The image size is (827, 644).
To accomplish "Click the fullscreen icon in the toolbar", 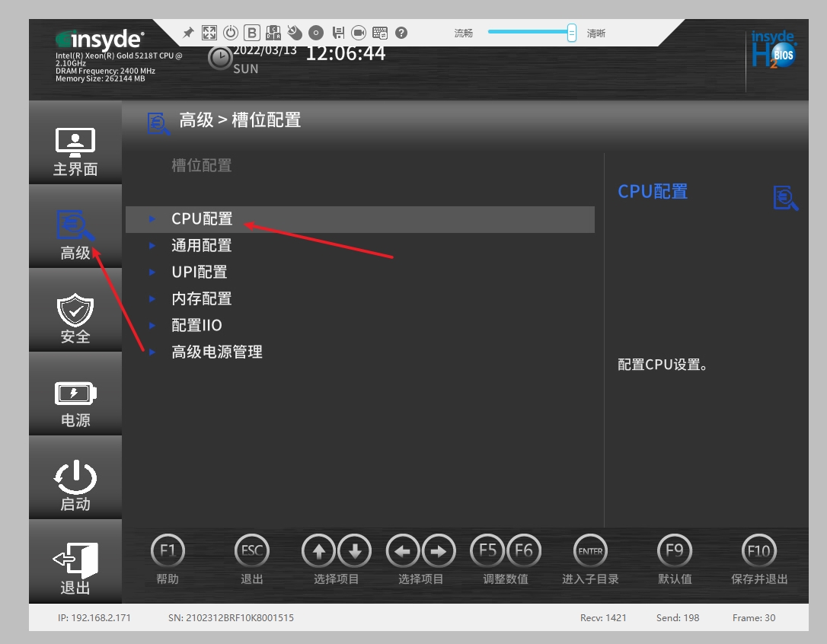I will click(209, 33).
